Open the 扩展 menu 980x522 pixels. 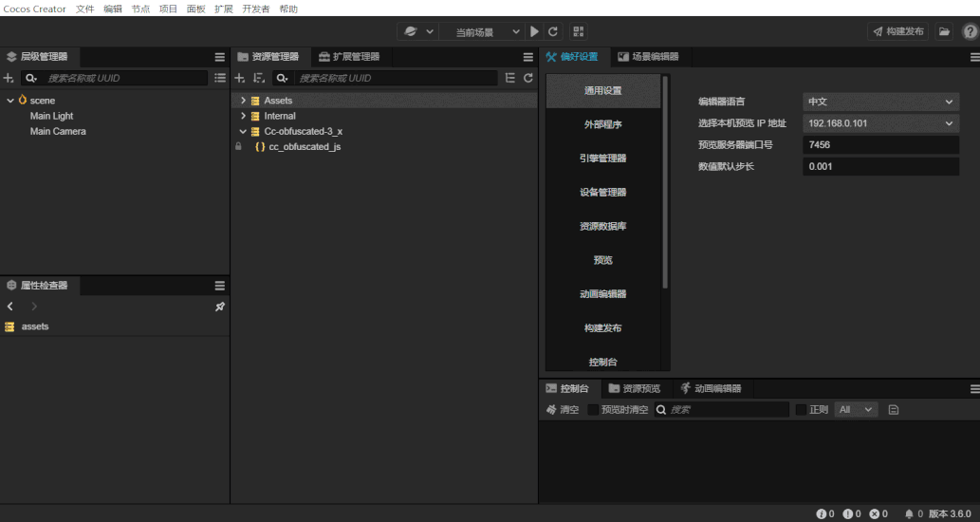[x=223, y=9]
